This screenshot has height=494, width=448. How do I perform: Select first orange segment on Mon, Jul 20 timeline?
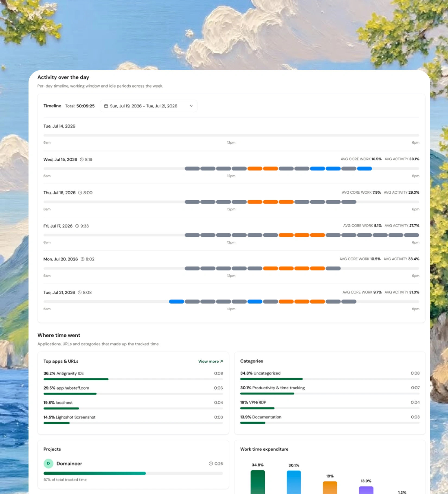click(270, 269)
